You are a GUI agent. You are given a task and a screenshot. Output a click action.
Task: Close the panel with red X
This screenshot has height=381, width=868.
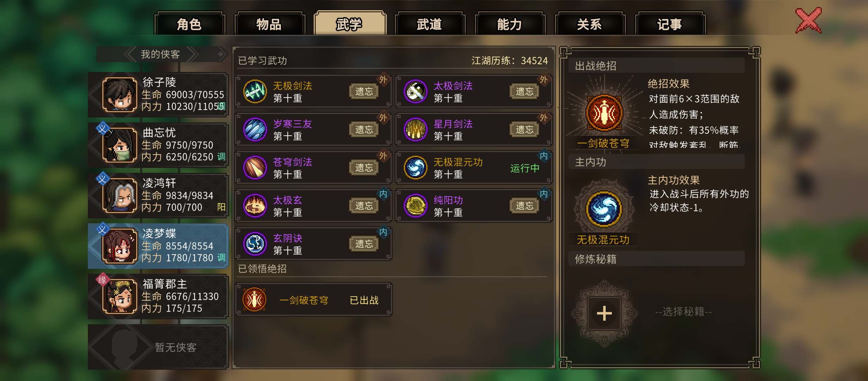coord(808,21)
